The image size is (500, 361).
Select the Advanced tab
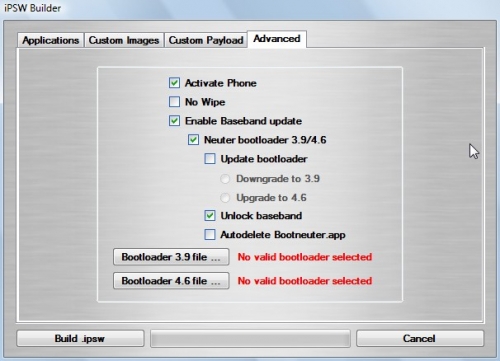[x=277, y=39]
